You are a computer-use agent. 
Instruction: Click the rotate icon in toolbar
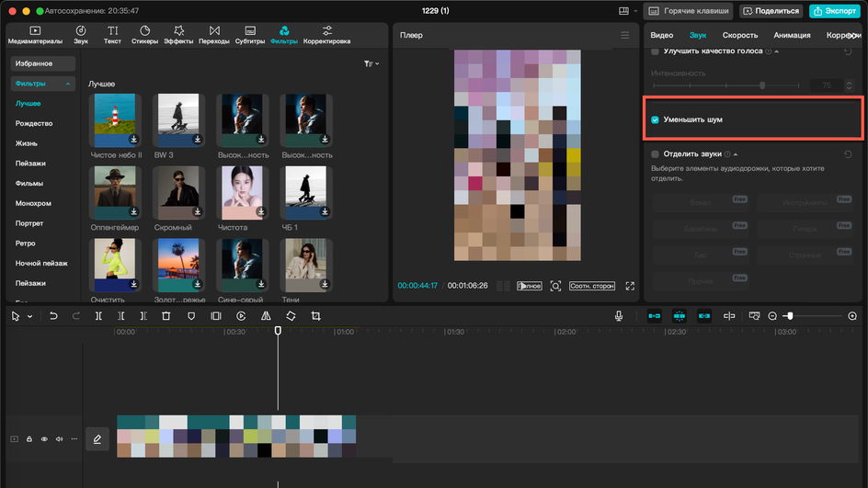click(x=291, y=316)
